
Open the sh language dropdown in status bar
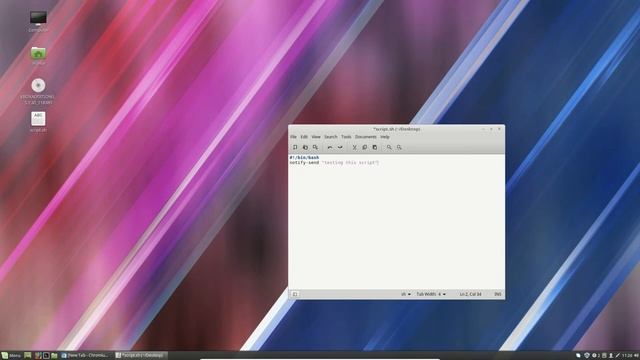pyautogui.click(x=406, y=294)
